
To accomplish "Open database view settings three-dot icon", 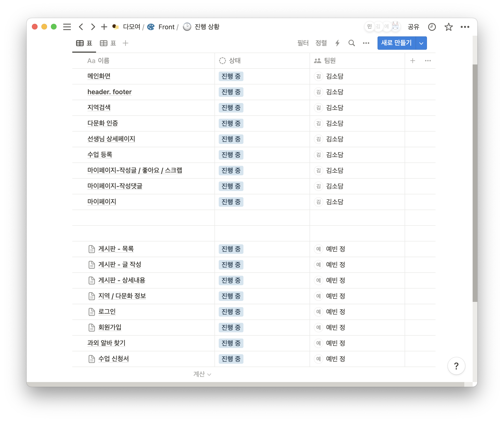I will (x=366, y=43).
